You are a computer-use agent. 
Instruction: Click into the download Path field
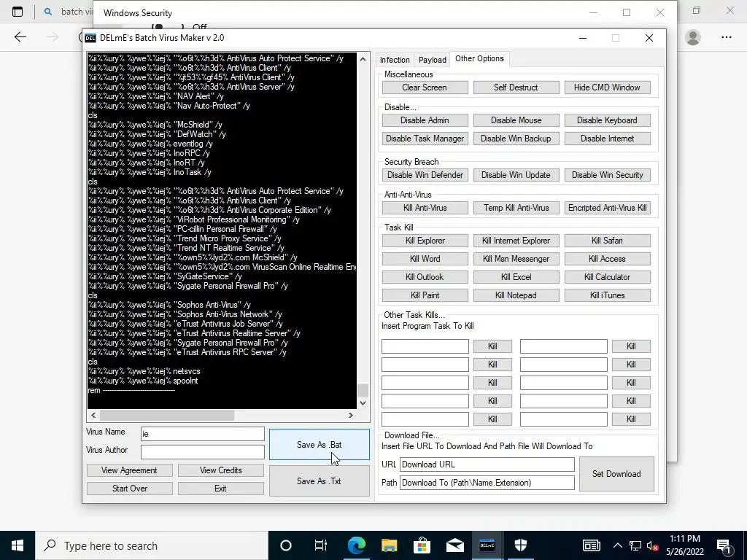(x=487, y=483)
